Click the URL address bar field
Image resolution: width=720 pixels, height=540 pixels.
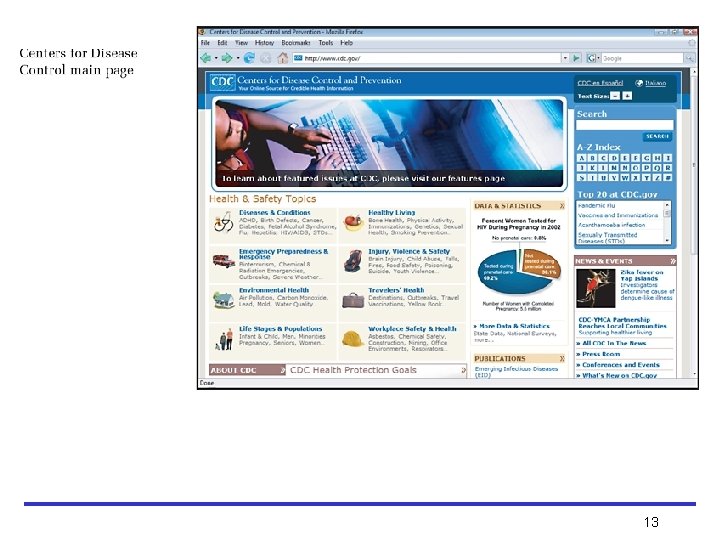(427, 58)
